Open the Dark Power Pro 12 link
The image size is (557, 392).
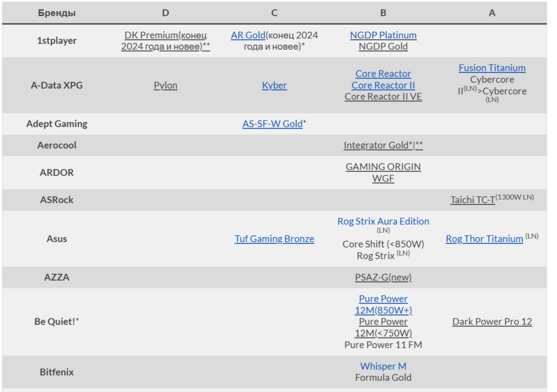pos(492,322)
